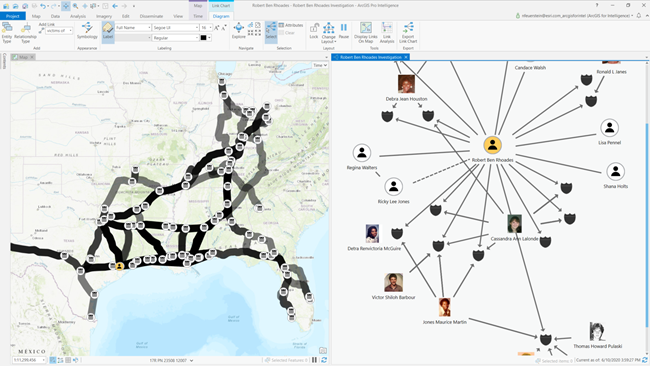This screenshot has width=650, height=366.
Task: Click the Robert Ben Rhoades yellow node
Action: click(x=492, y=145)
